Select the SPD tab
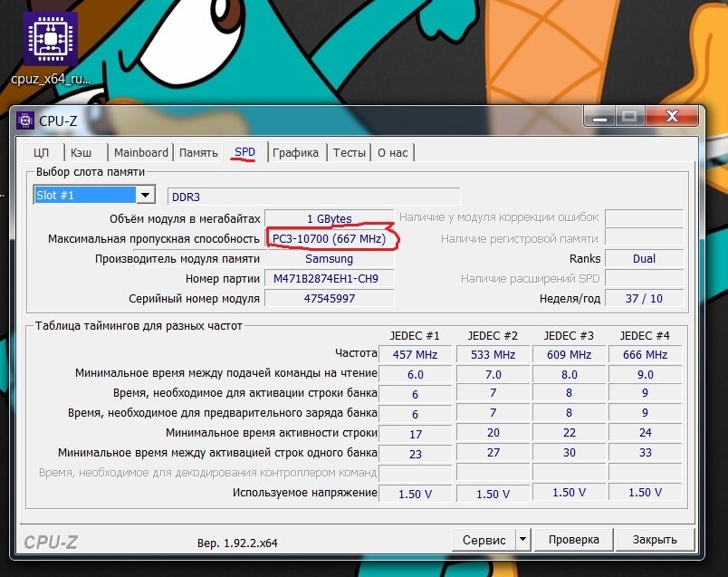The width and height of the screenshot is (728, 577). click(244, 152)
